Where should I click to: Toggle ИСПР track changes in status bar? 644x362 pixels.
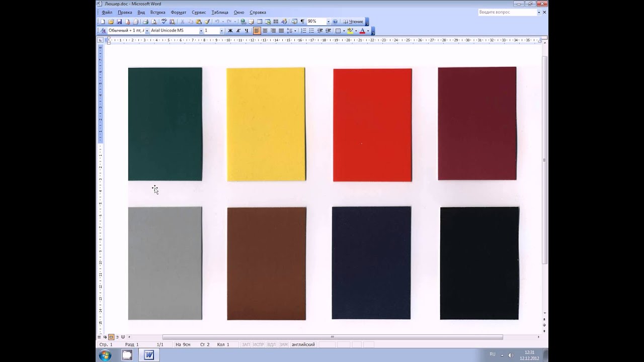pyautogui.click(x=259, y=344)
